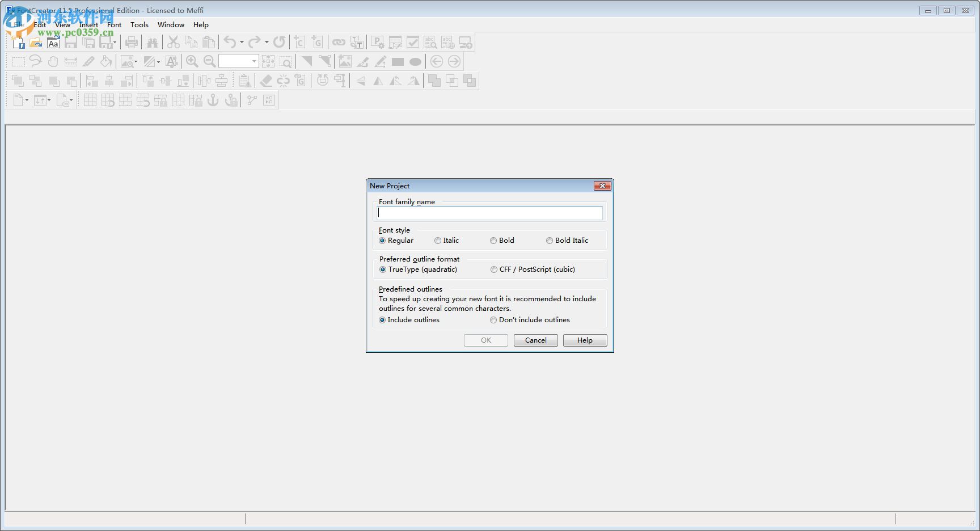
Task: Expand the Redo dropdown arrow
Action: click(x=267, y=42)
